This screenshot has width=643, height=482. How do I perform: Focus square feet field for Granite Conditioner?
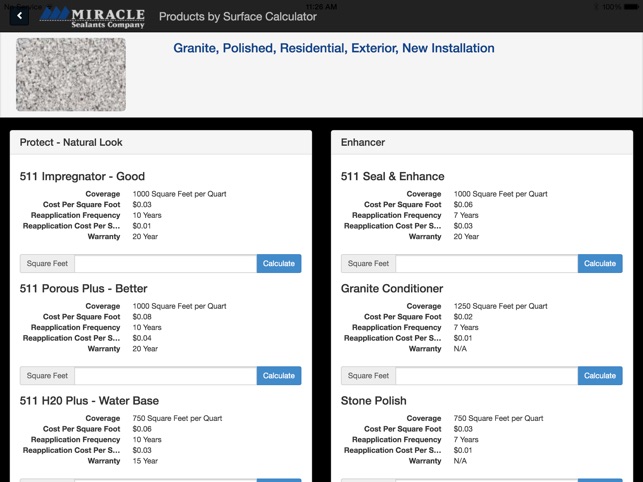tap(487, 376)
